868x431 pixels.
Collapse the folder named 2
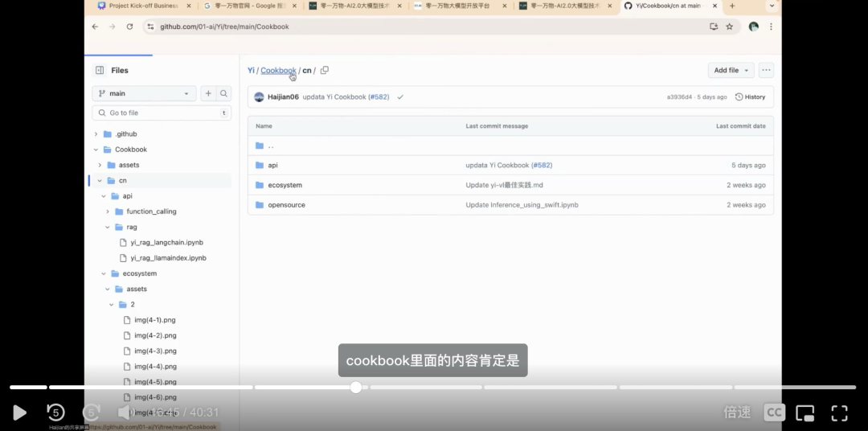[x=111, y=305]
